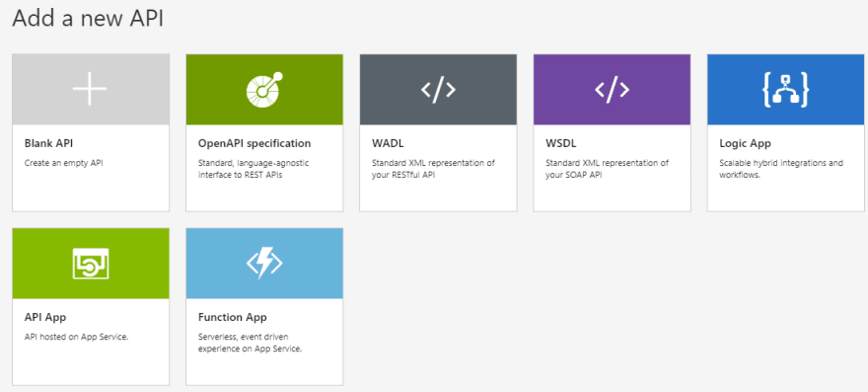The image size is (868, 392).
Task: Select the WADL title label
Action: coord(388,143)
